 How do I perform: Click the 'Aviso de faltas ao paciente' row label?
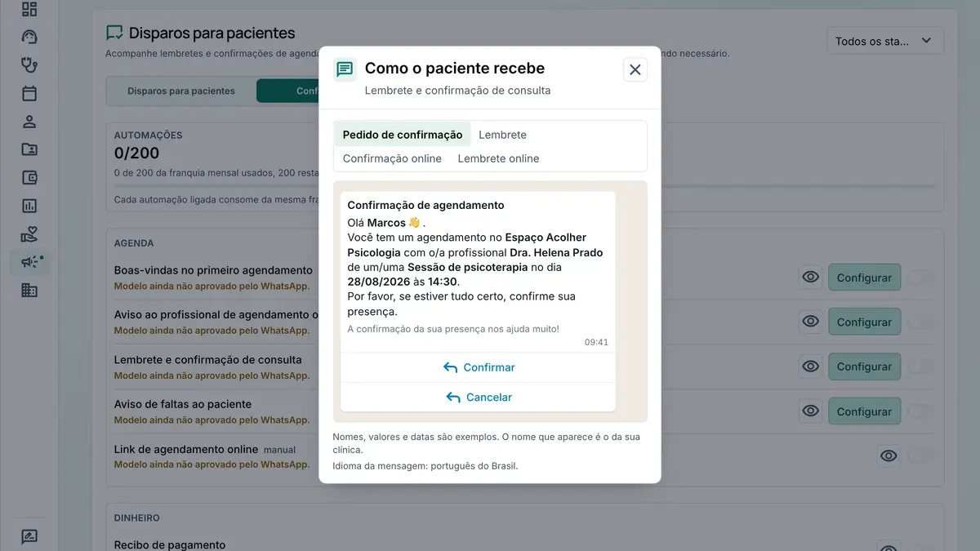pyautogui.click(x=182, y=404)
